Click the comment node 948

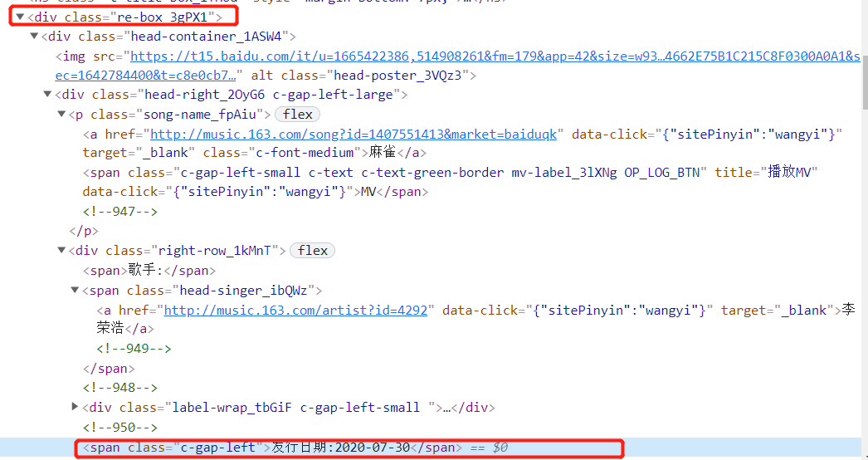[120, 388]
